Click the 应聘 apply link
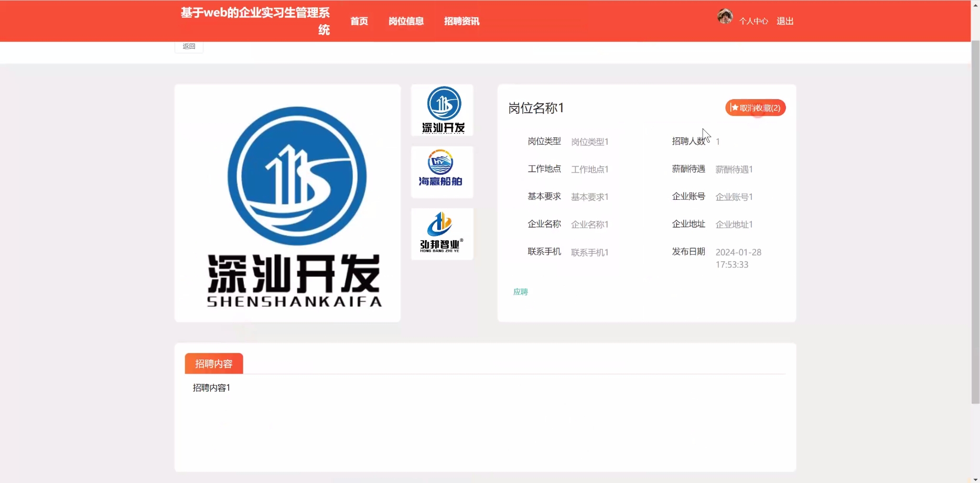The height and width of the screenshot is (483, 980). (521, 292)
